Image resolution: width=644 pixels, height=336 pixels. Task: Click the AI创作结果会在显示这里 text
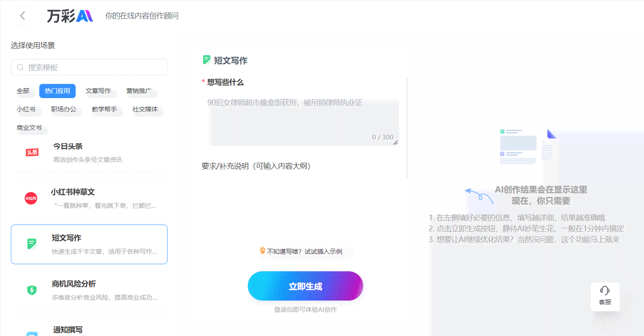pos(541,189)
